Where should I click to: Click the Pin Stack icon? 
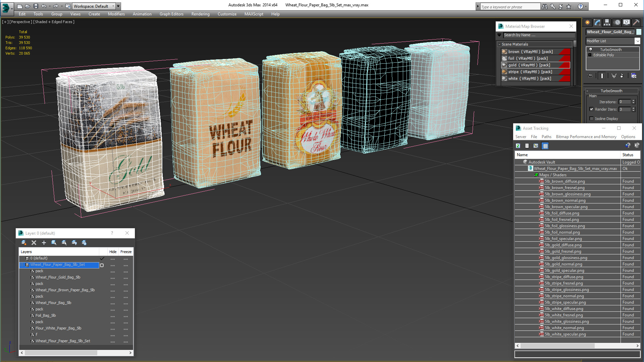[590, 76]
